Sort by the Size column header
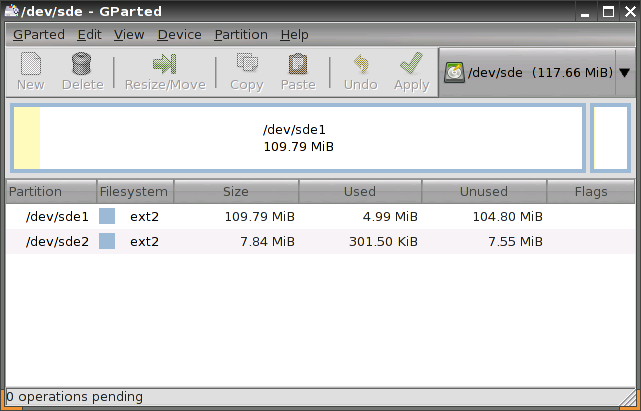 pyautogui.click(x=236, y=191)
